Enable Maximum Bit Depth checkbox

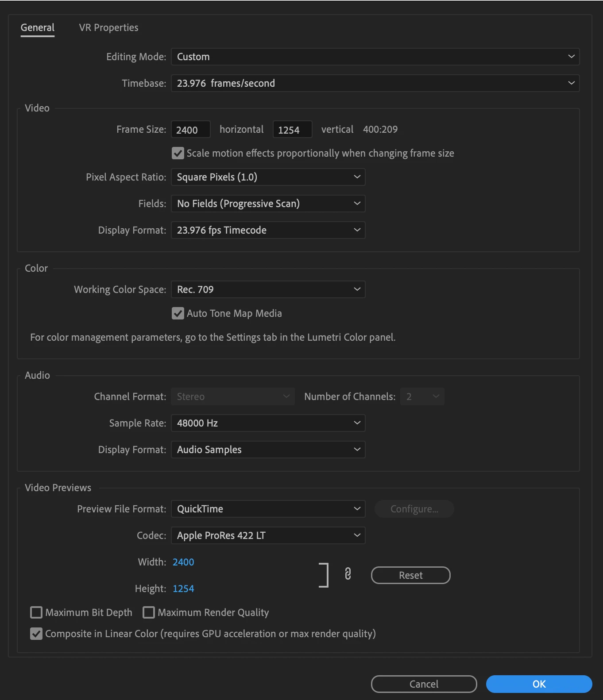(36, 612)
